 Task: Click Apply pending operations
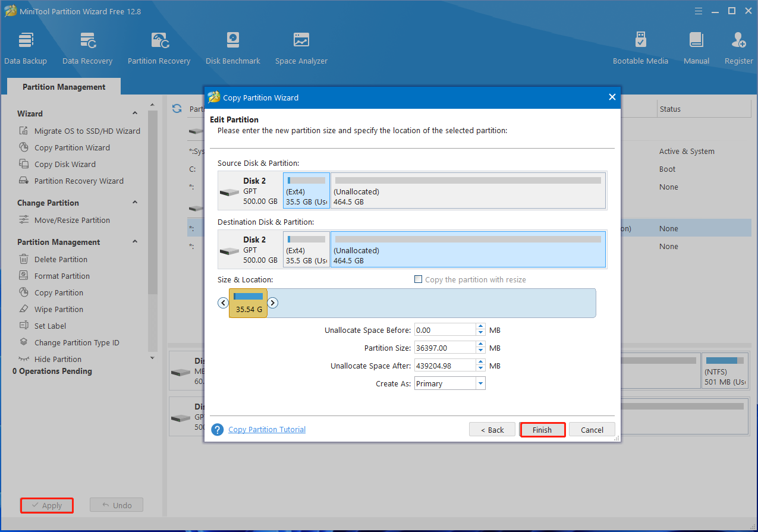coord(46,505)
